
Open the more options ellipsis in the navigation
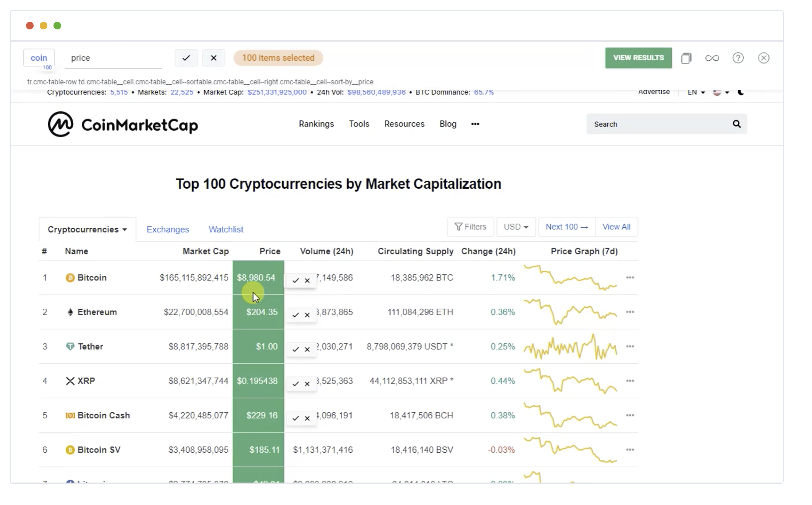point(475,124)
